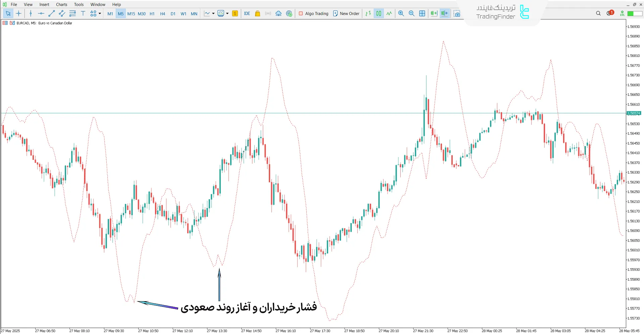Image resolution: width=644 pixels, height=334 pixels.
Task: Switch timeframe to H1
Action: pyautogui.click(x=152, y=13)
